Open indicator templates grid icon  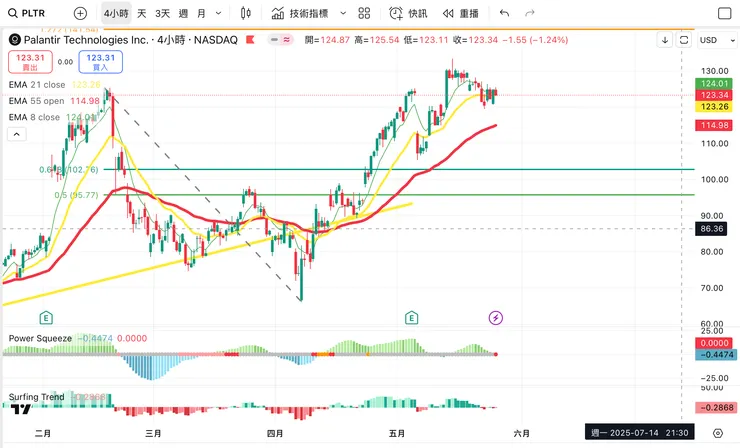click(x=364, y=13)
